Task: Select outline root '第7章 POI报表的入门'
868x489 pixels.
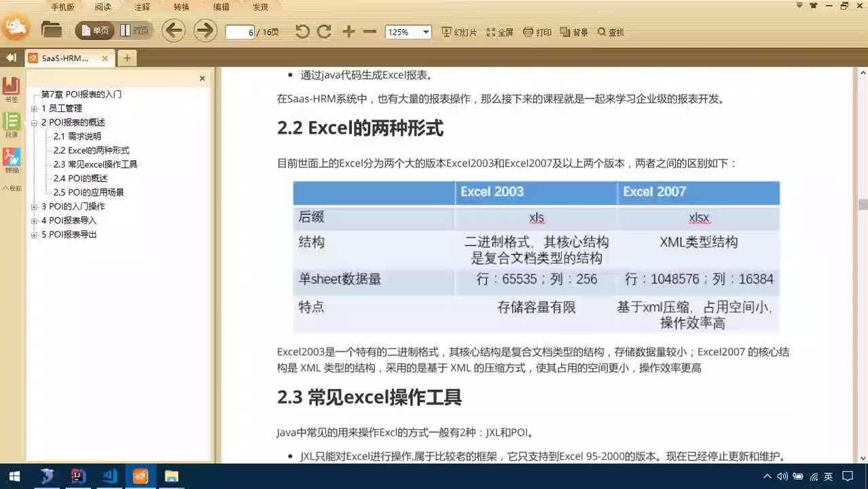Action: pyautogui.click(x=82, y=94)
